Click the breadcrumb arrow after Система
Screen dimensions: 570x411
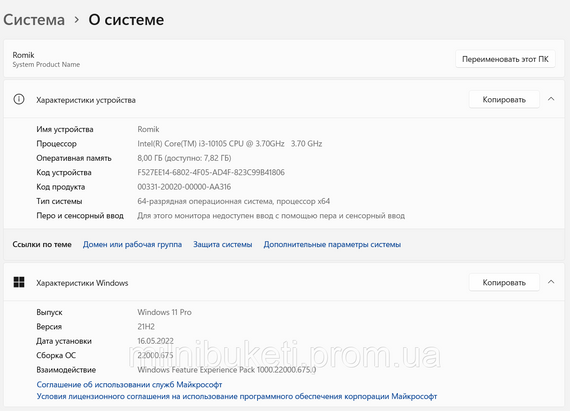(76, 20)
